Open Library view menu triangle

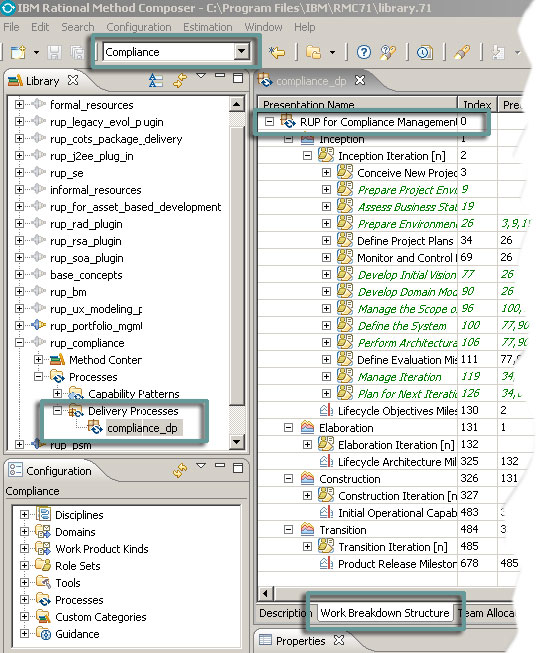click(x=201, y=76)
